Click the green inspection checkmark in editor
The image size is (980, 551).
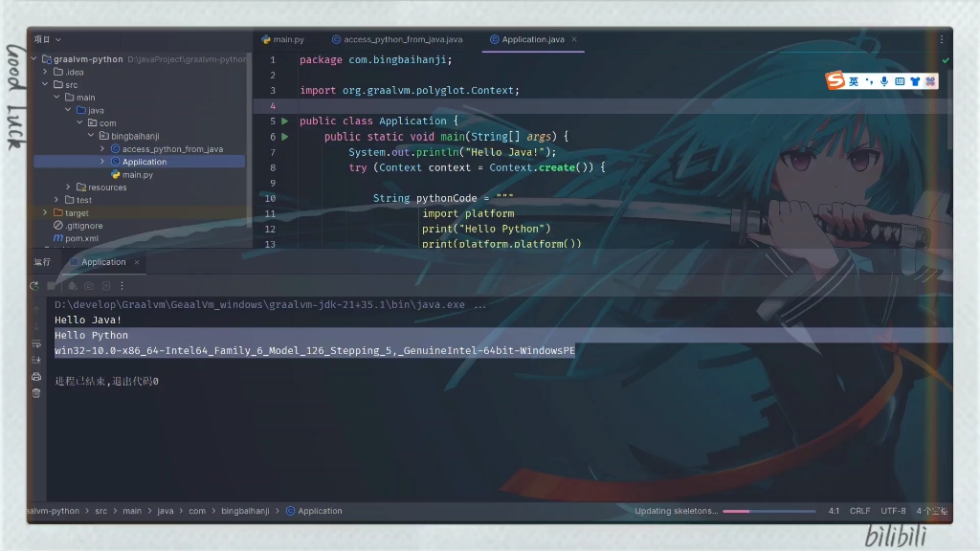[946, 60]
